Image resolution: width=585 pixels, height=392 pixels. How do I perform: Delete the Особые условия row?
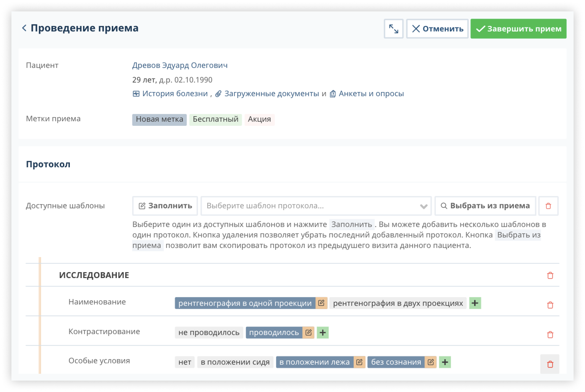(550, 364)
